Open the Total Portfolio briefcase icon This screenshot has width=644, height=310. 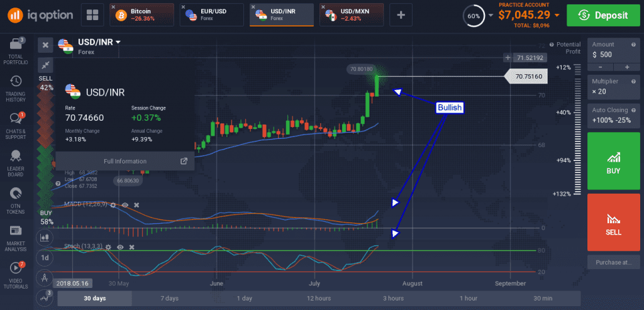click(16, 44)
